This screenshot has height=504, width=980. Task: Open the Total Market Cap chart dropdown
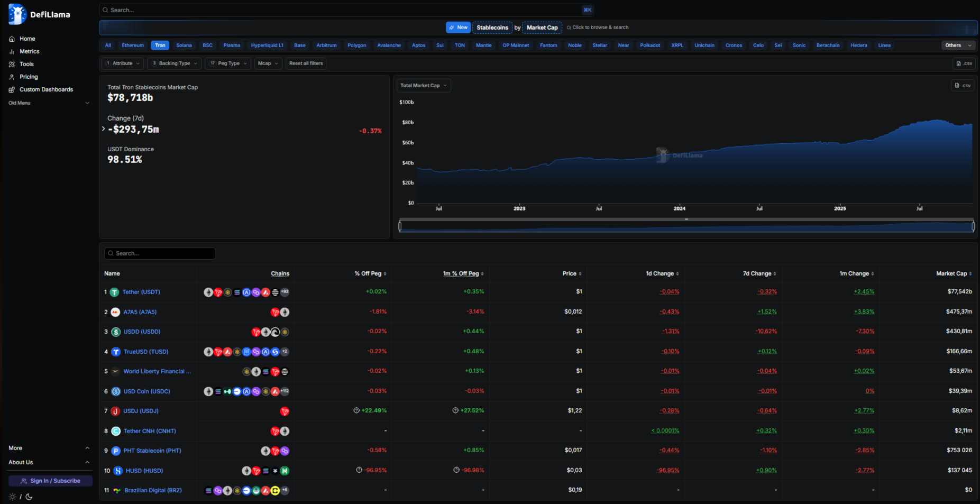(423, 85)
